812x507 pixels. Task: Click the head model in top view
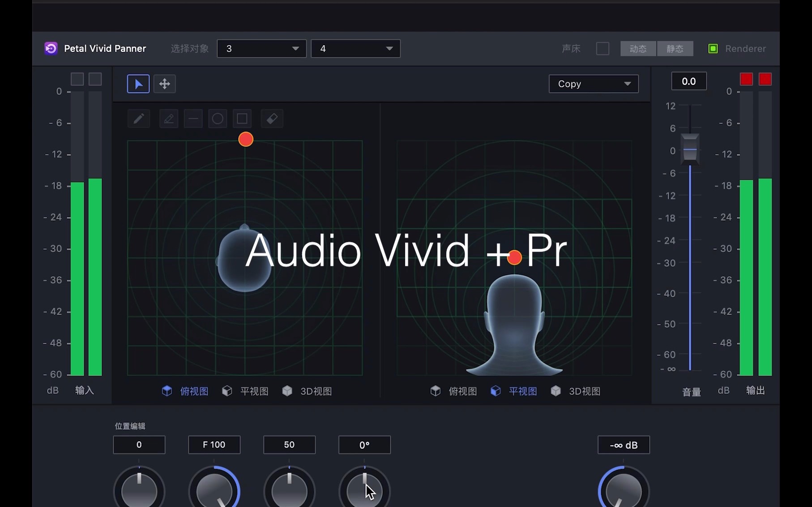click(244, 258)
